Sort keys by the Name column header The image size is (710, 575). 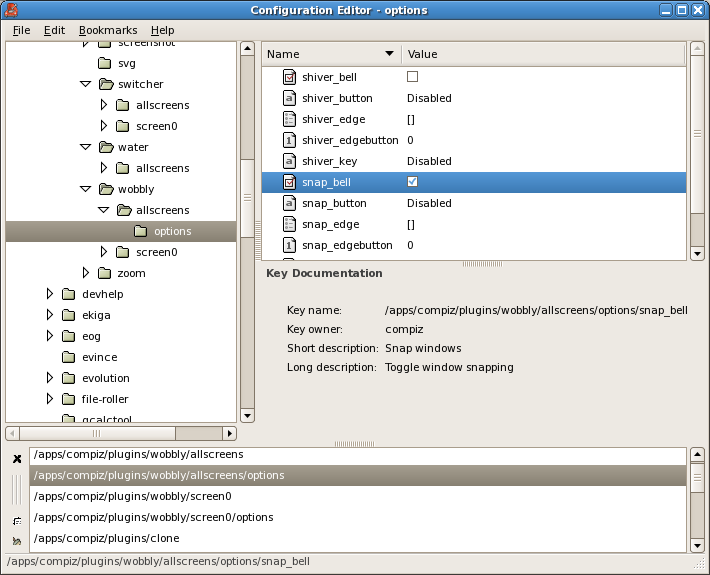point(331,54)
